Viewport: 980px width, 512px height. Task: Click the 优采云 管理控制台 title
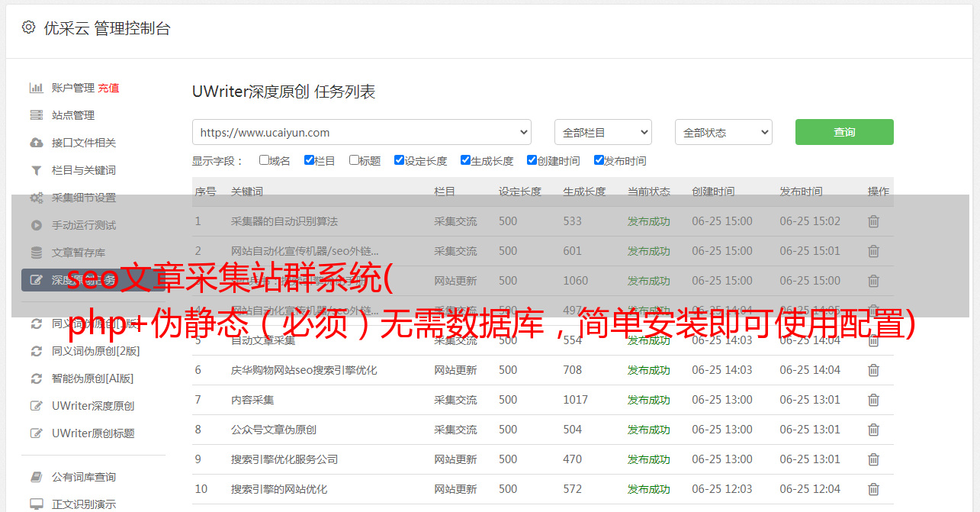pyautogui.click(x=107, y=28)
